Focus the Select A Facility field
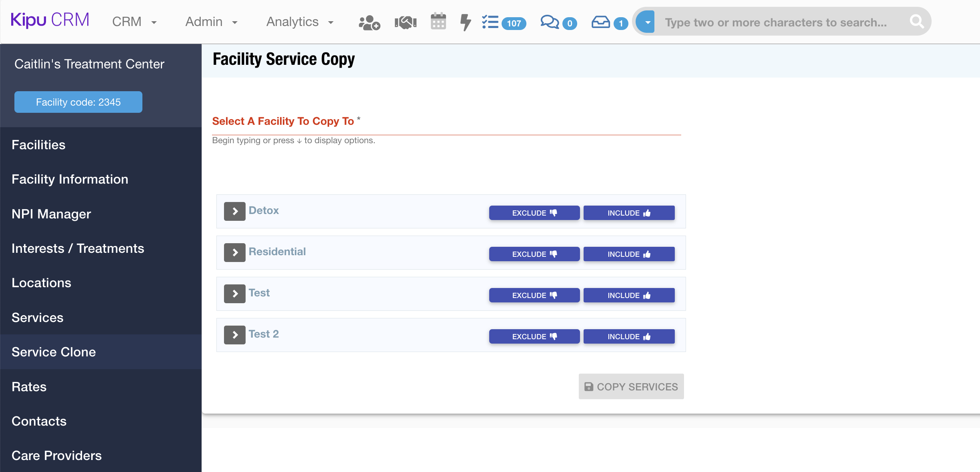The width and height of the screenshot is (980, 472). [446, 128]
